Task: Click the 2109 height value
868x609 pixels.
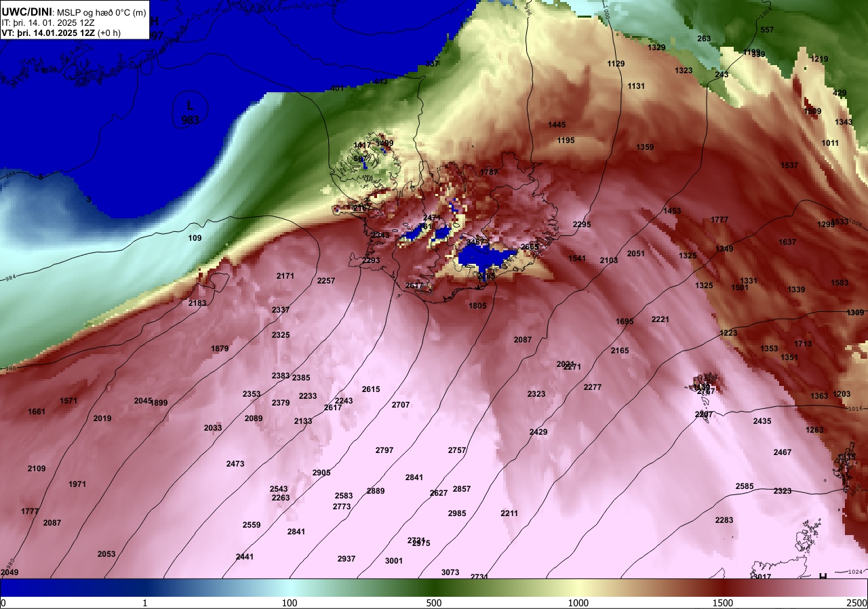Action: [37, 469]
